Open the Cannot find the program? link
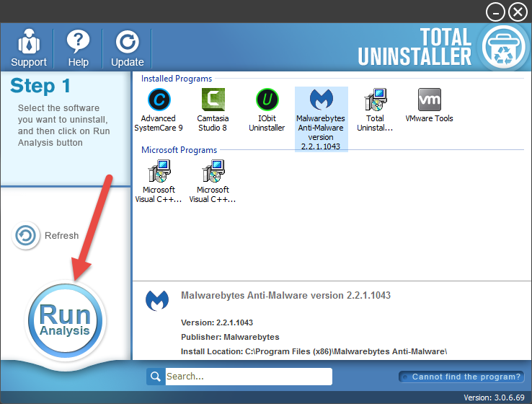The height and width of the screenshot is (404, 532). pos(461,377)
